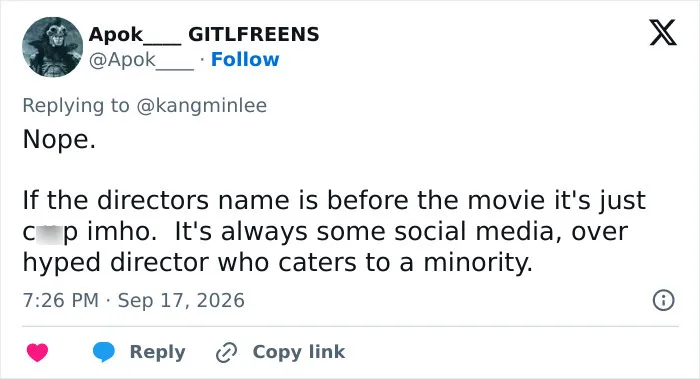Viewport: 700px width, 379px height.
Task: Click the X logo icon
Action: coord(663,32)
